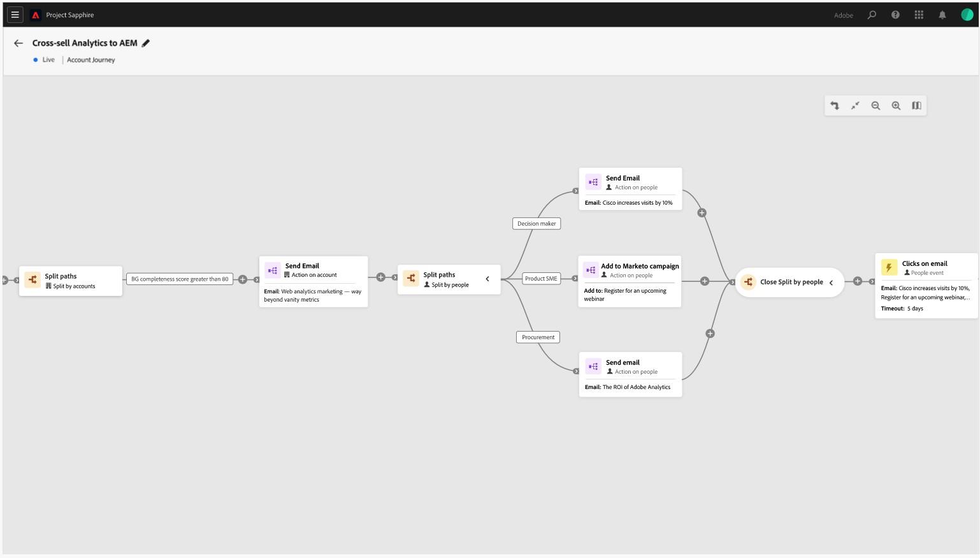Click the purple icon on Cisco Send Email node
980x558 pixels.
(x=593, y=182)
